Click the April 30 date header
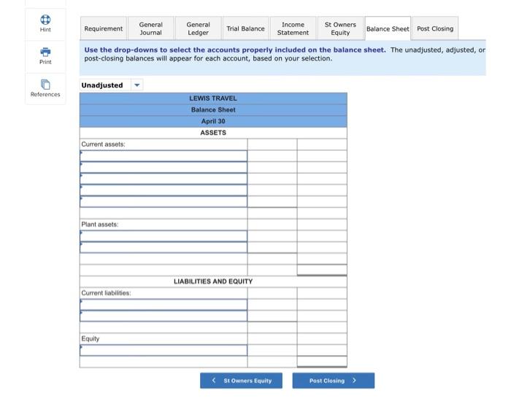 click(213, 121)
